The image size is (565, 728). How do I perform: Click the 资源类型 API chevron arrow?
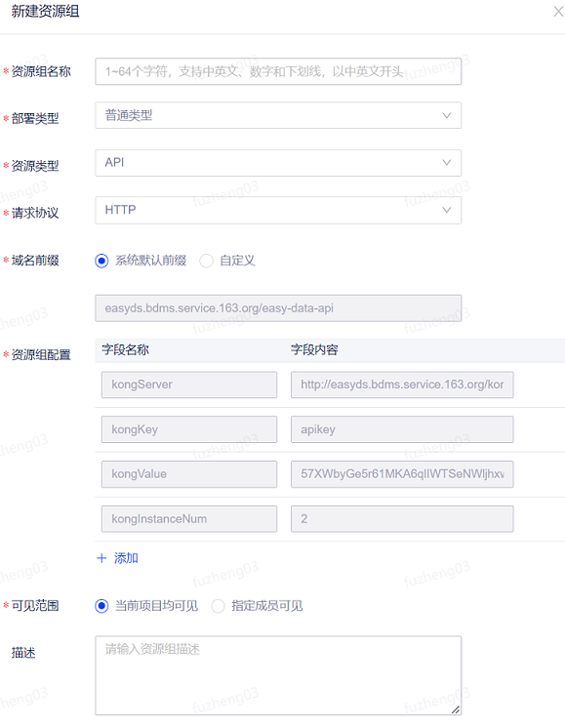[446, 163]
